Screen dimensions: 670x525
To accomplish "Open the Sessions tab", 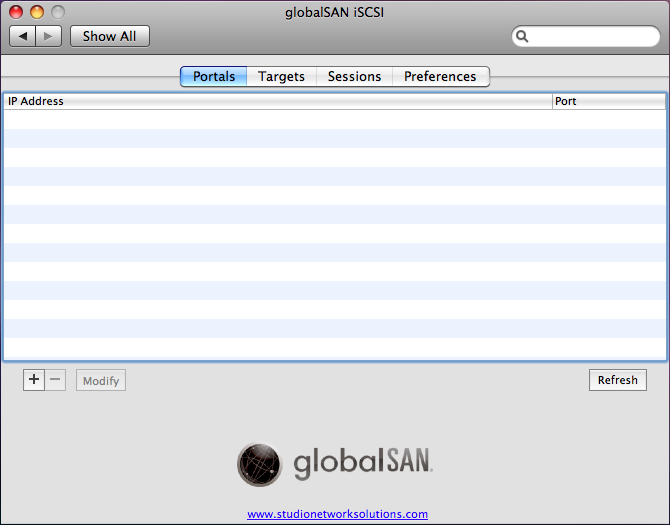I will (x=354, y=76).
